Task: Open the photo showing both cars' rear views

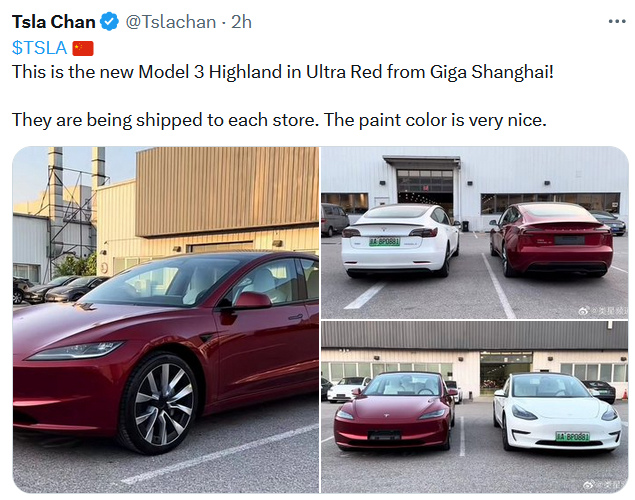Action: click(x=474, y=230)
